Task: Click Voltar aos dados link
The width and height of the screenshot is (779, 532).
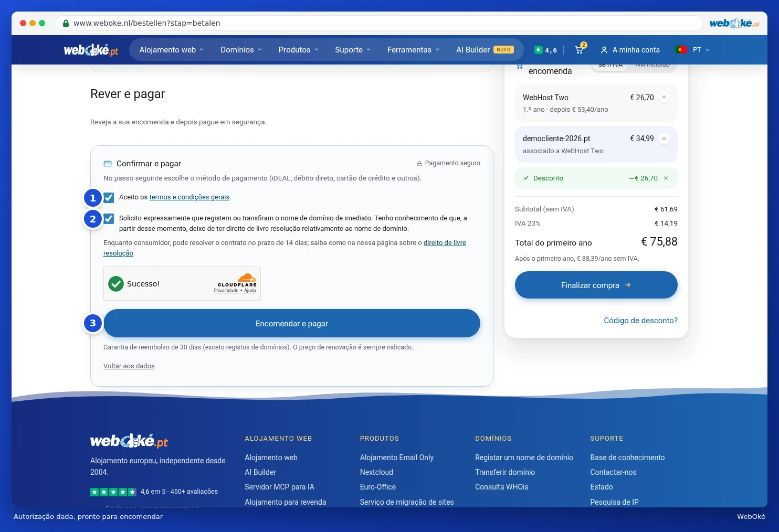Action: point(129,366)
